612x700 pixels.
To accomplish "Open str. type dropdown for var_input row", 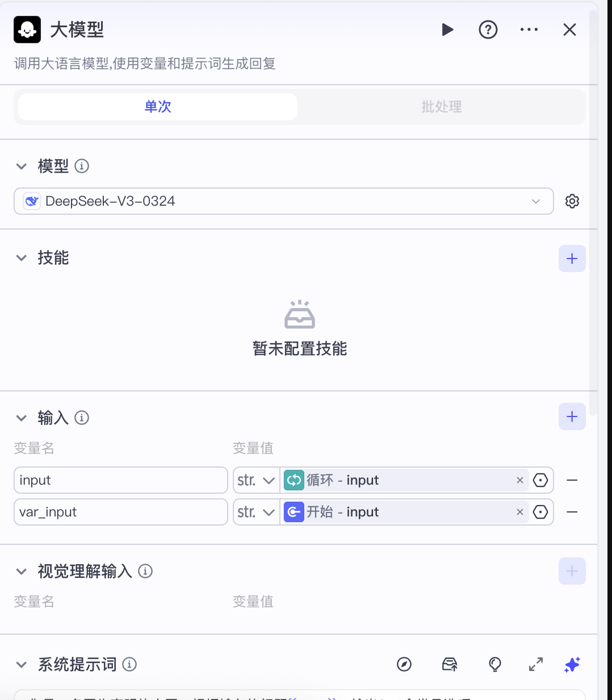I will [256, 512].
